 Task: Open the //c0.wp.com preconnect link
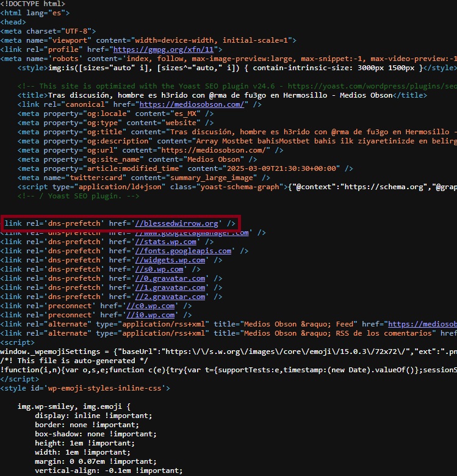pos(151,306)
